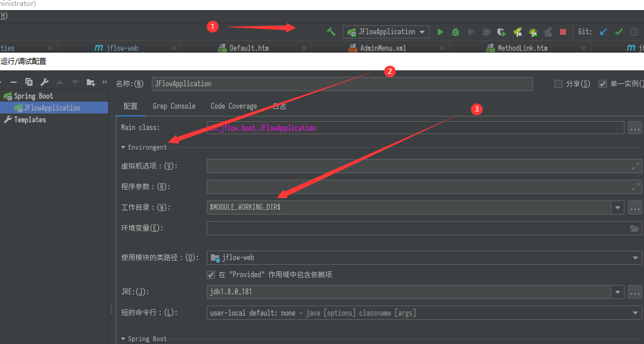Click the Git: label in toolbar

[x=585, y=32]
